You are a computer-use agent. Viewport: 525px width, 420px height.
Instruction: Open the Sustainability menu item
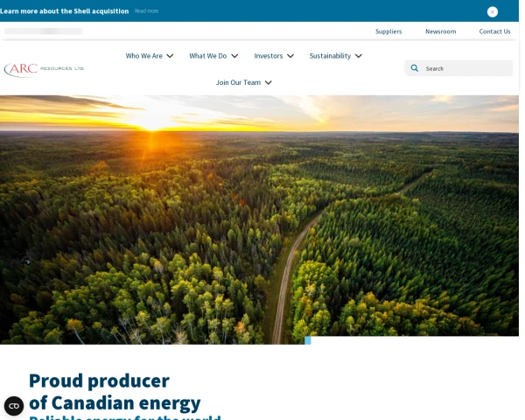[330, 56]
